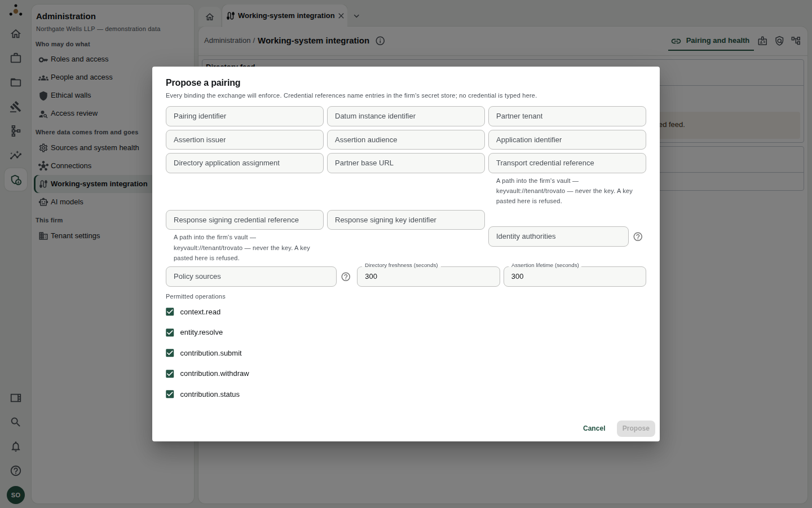Open the folder icon in left rail

coord(16,82)
